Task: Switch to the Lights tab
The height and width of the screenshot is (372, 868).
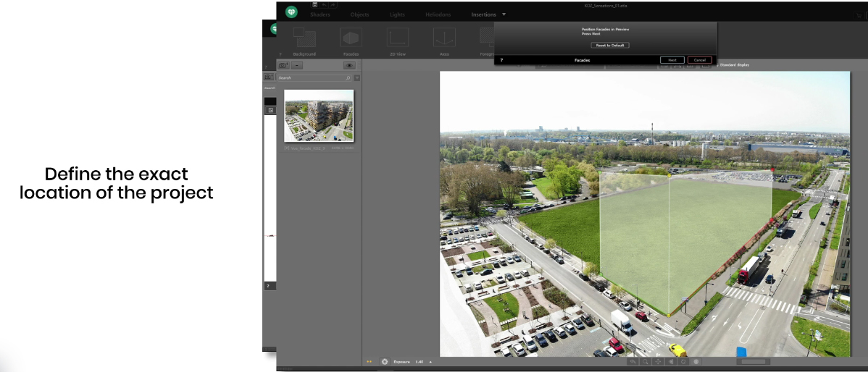Action: coord(397,14)
